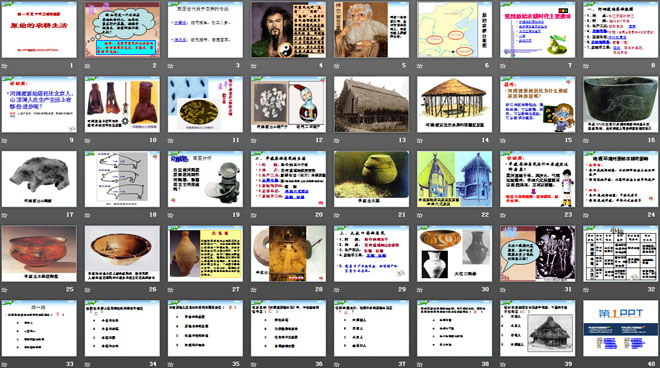Select slide 13 thatched longhouse photo
660x368 pixels.
[x=371, y=104]
